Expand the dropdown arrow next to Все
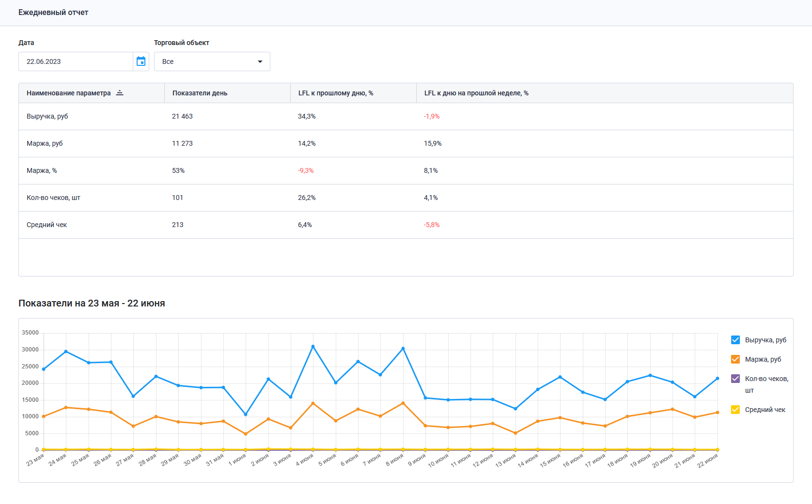Viewport: 812px width, 504px height. [x=260, y=61]
